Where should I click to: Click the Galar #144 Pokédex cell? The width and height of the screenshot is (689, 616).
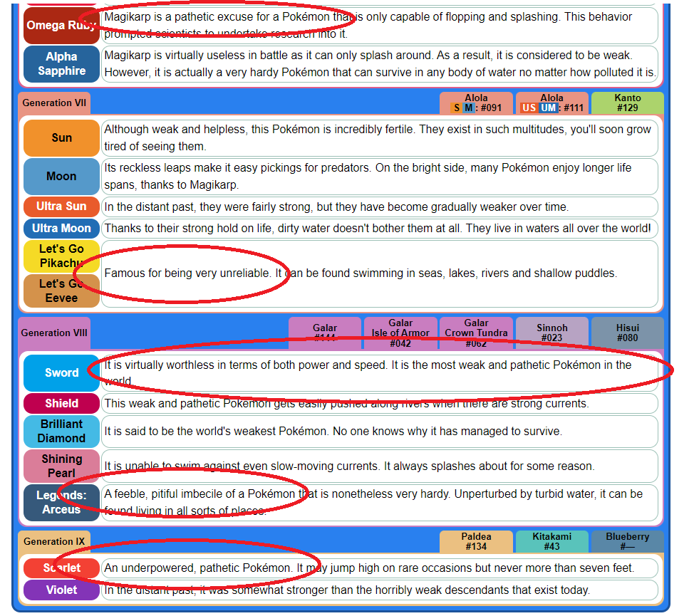pyautogui.click(x=325, y=333)
